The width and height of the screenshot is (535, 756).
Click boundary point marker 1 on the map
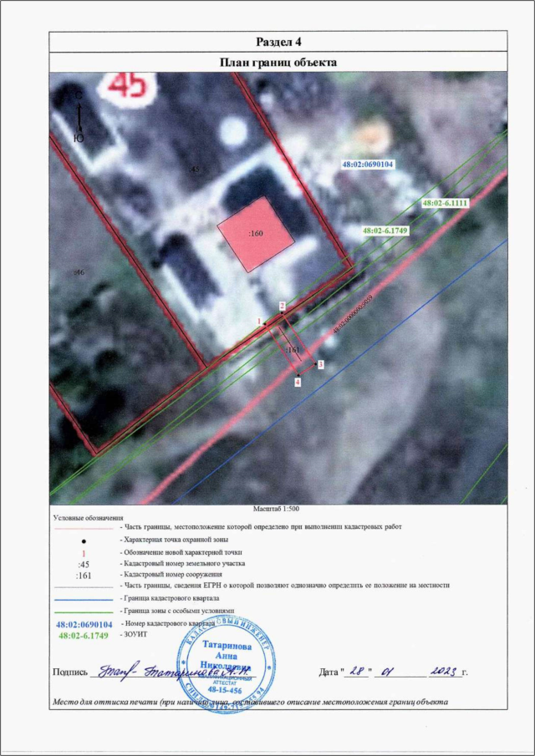[261, 321]
